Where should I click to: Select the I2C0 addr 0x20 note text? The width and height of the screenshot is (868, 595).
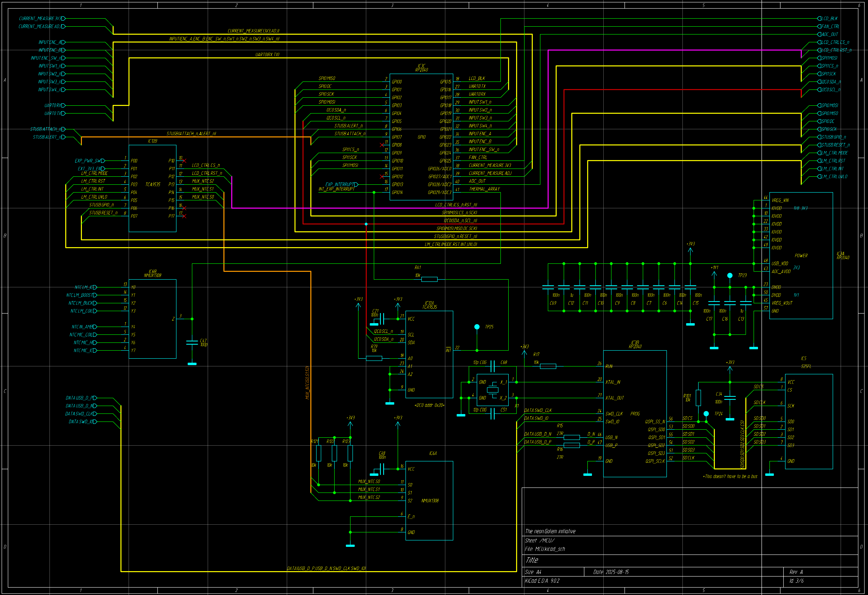[x=429, y=405]
